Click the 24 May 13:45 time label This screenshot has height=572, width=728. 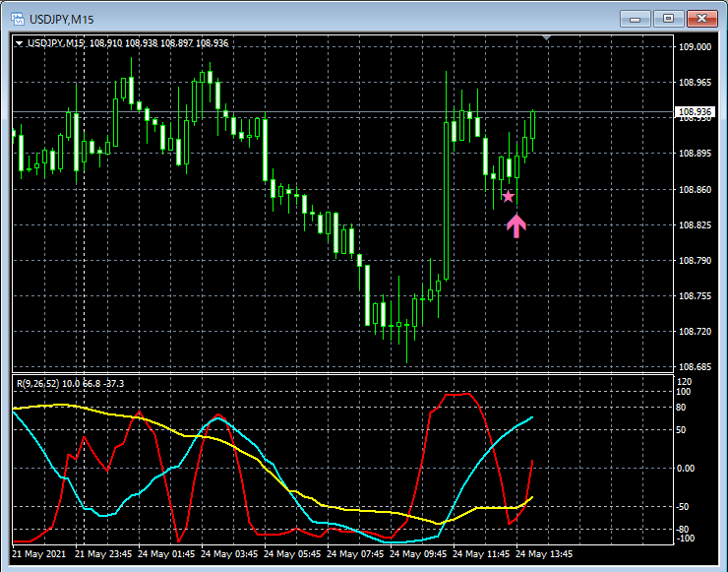[x=544, y=554]
